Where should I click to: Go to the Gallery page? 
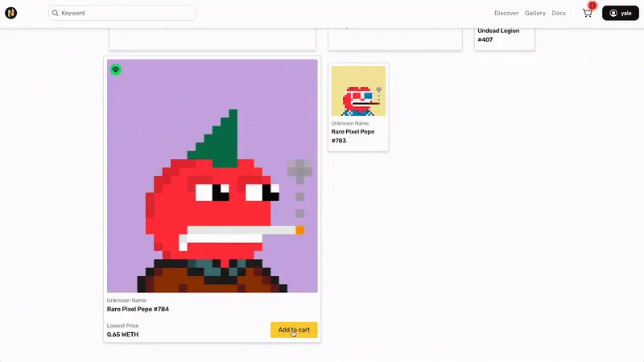(x=535, y=14)
